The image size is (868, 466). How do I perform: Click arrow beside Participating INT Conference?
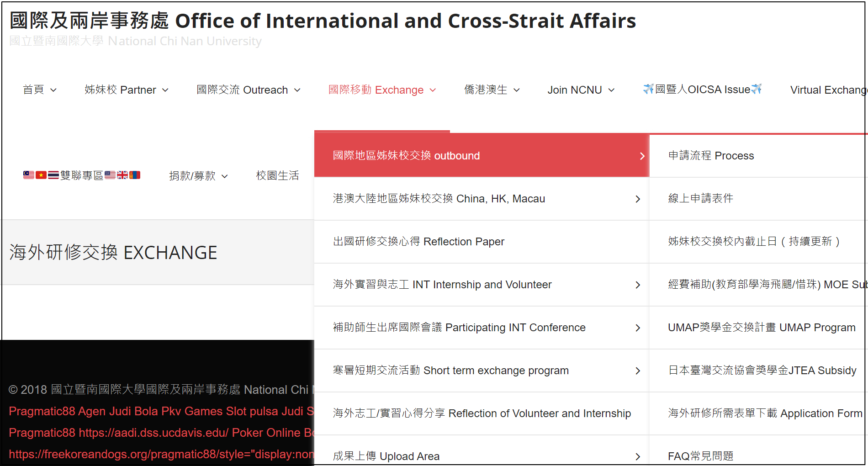coord(638,328)
